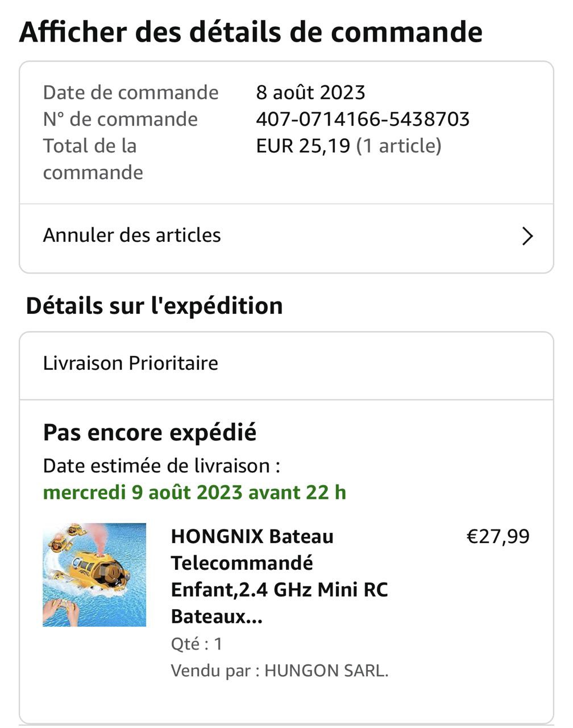The height and width of the screenshot is (728, 573).
Task: Open the chevron next to Annuler des articles
Action: pyautogui.click(x=528, y=236)
